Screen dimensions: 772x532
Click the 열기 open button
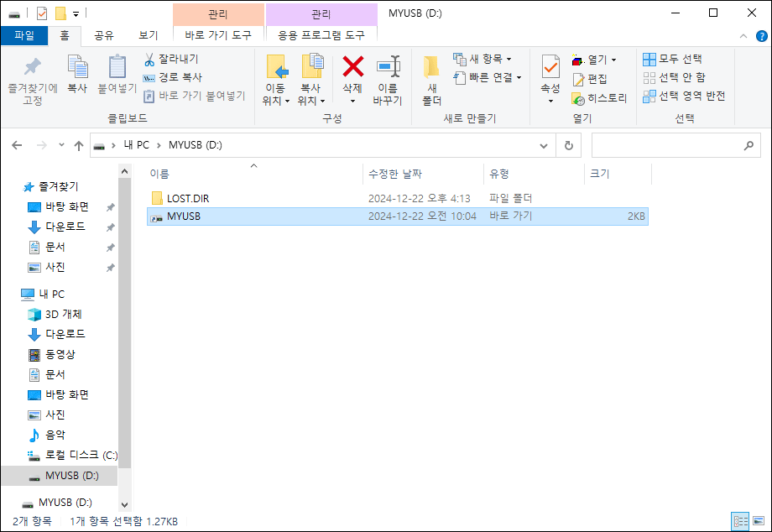coord(590,60)
